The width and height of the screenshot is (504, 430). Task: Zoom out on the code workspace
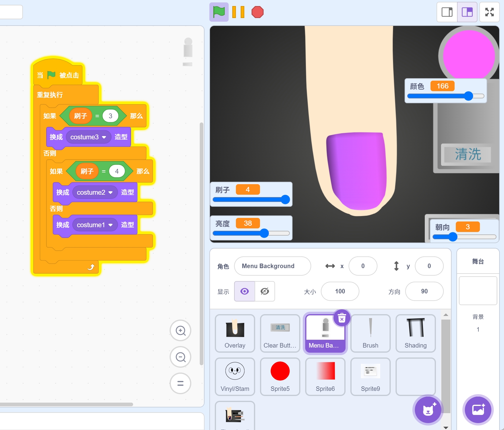point(180,357)
